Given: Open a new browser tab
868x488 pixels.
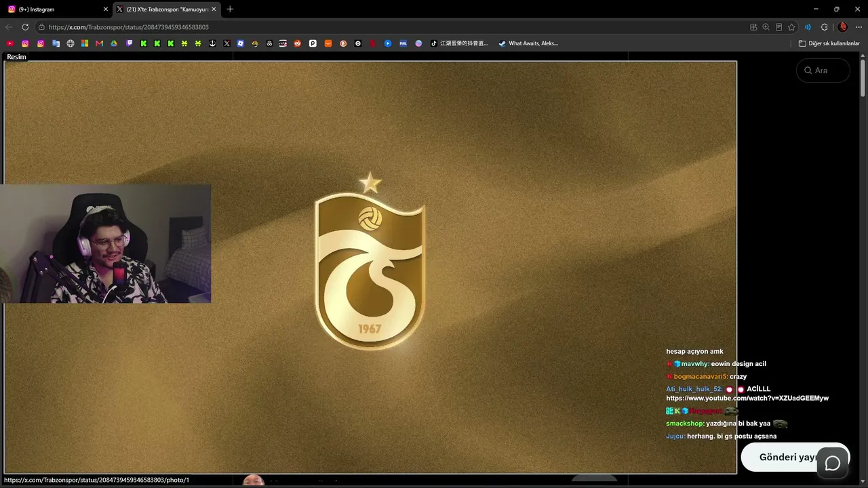Looking at the screenshot, I should point(230,9).
